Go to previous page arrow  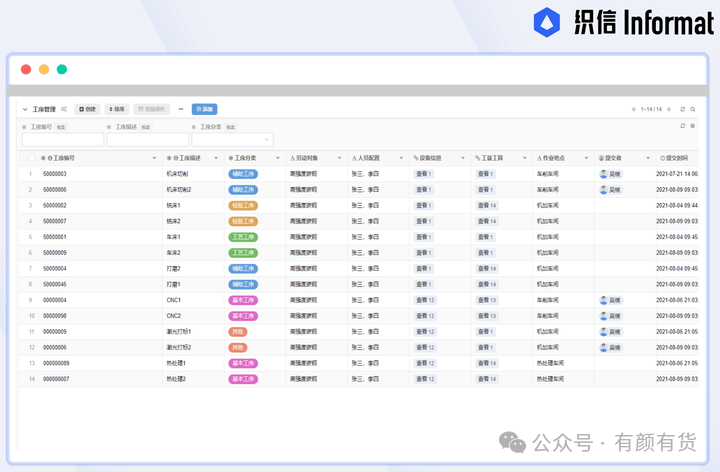tap(632, 109)
